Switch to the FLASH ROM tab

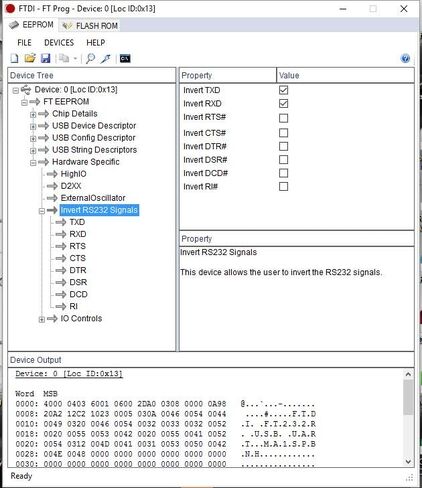point(91,26)
